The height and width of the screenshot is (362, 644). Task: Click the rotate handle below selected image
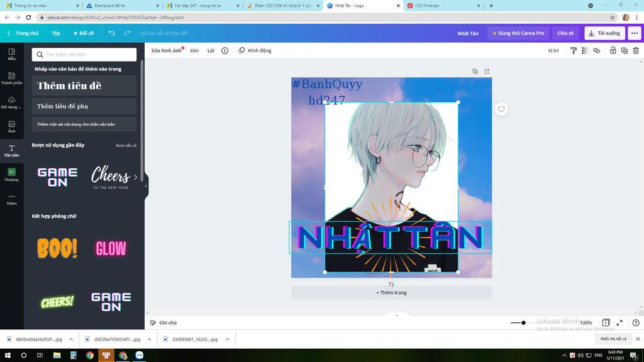coord(391,284)
